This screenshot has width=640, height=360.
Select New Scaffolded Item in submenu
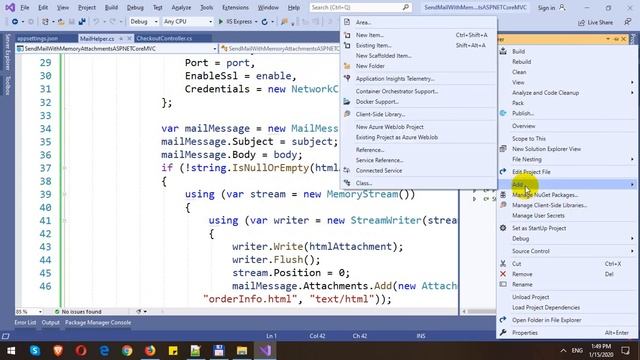click(x=383, y=56)
